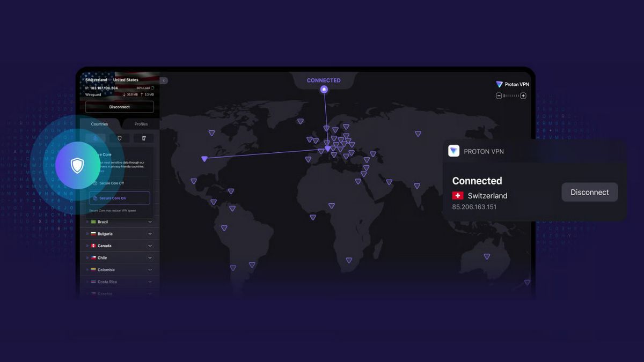644x362 pixels.
Task: Click the zoom-out minus icon on the map
Action: click(499, 95)
